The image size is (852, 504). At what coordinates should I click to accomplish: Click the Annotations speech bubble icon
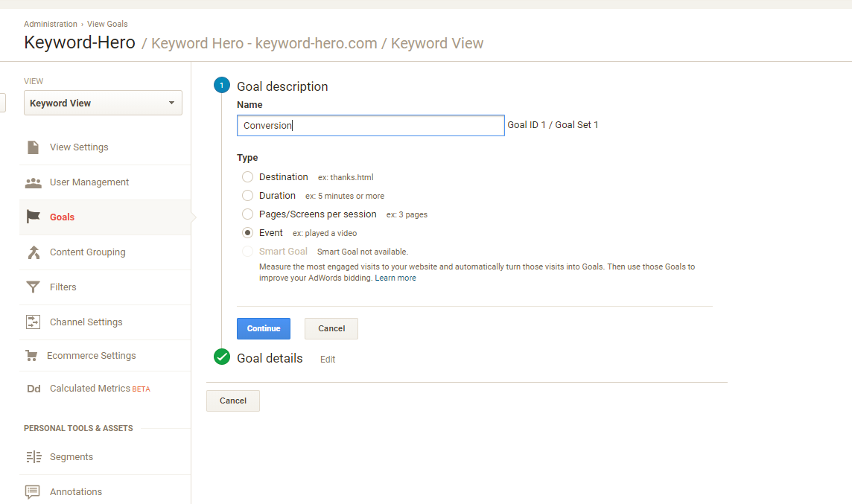33,492
